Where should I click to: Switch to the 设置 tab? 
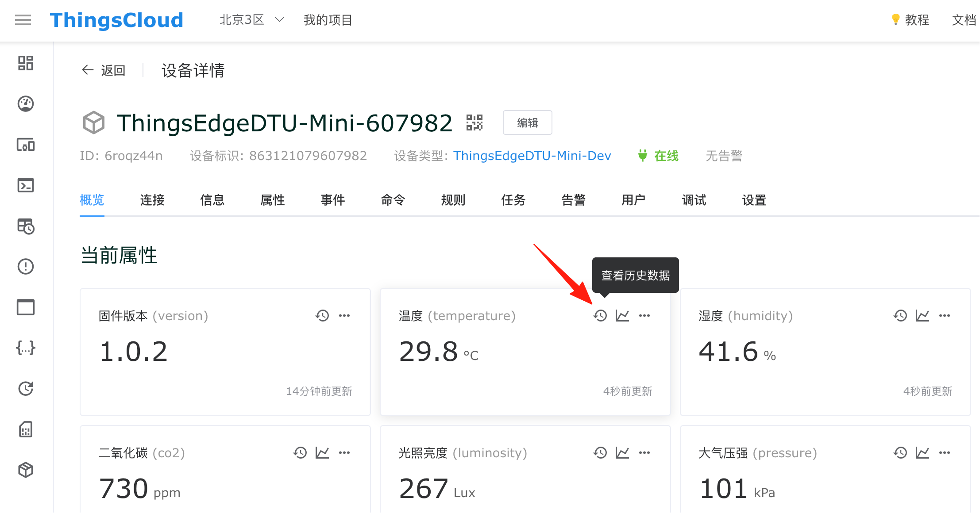coord(754,200)
